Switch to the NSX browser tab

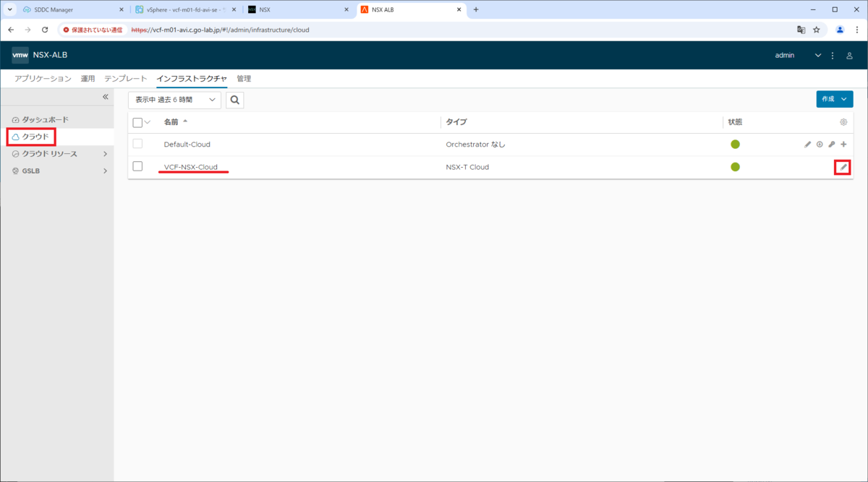298,9
